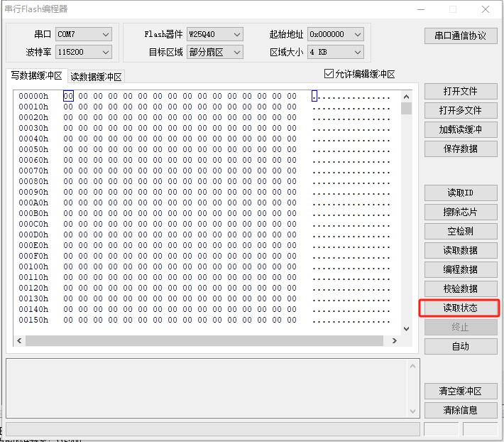Click the 读取状态 button
The height and width of the screenshot is (442, 504).
coord(460,308)
